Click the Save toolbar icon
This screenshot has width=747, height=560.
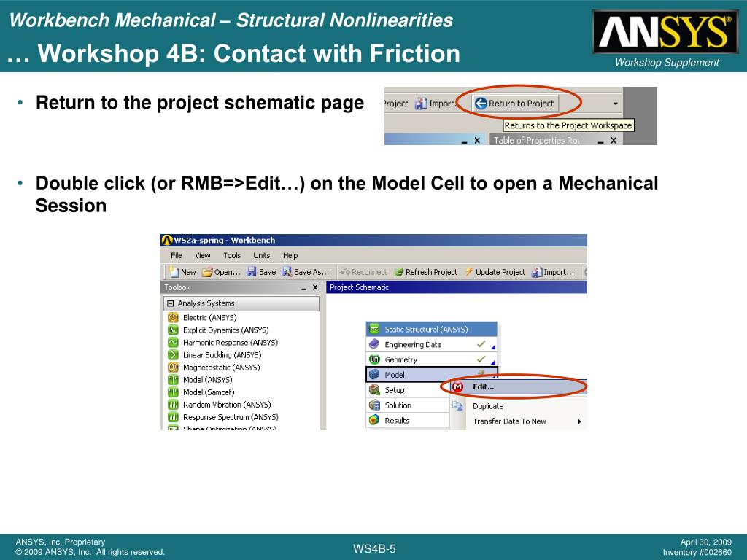coord(251,272)
